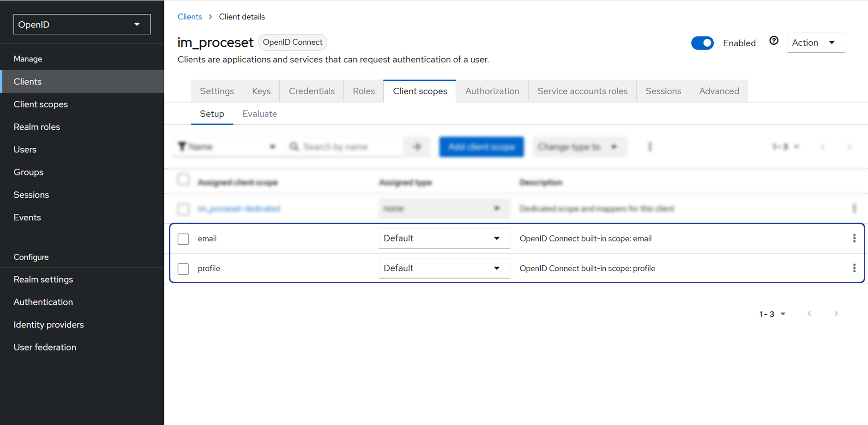This screenshot has height=425, width=868.
Task: Open kebab menu for email row
Action: pyautogui.click(x=854, y=238)
